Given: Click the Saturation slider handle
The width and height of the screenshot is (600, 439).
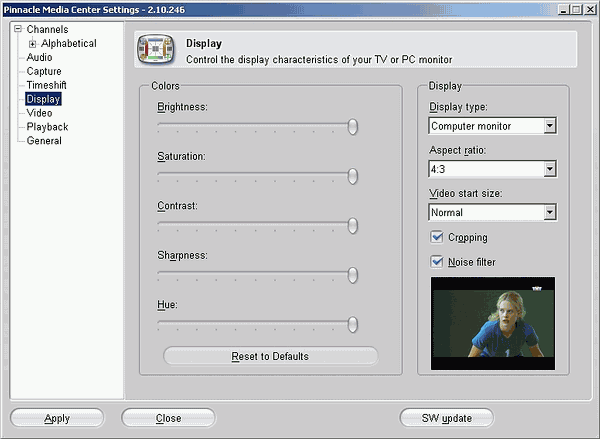Looking at the screenshot, I should pyautogui.click(x=352, y=176).
